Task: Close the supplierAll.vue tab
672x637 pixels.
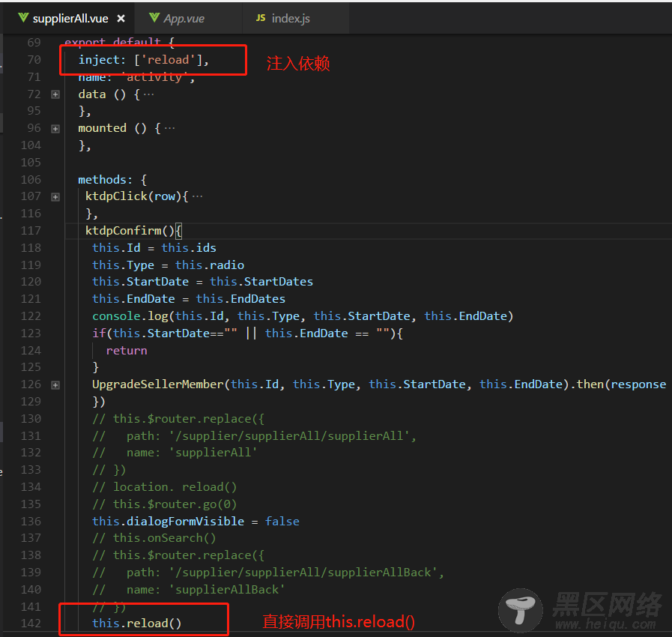Action: click(x=121, y=19)
